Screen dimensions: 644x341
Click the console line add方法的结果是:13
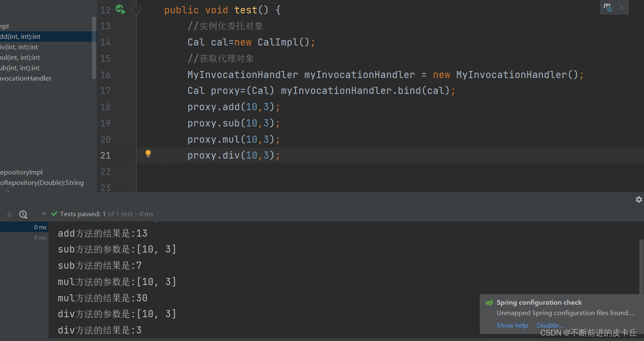pyautogui.click(x=103, y=233)
